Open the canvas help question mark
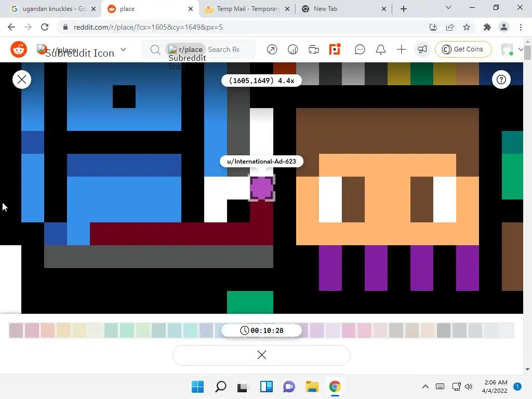The image size is (532, 399). (501, 79)
